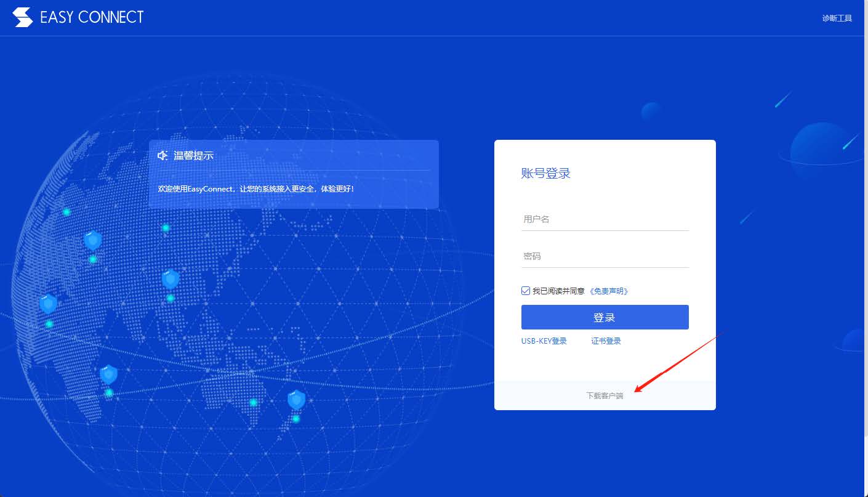Click the 账号登录 heading text

[x=545, y=174]
